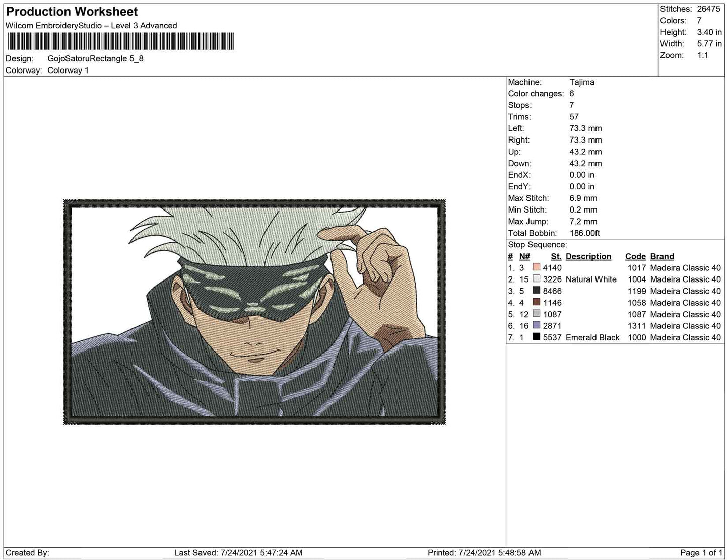Click the Machine value 'Tajima'
This screenshot has width=728, height=560.
(582, 82)
